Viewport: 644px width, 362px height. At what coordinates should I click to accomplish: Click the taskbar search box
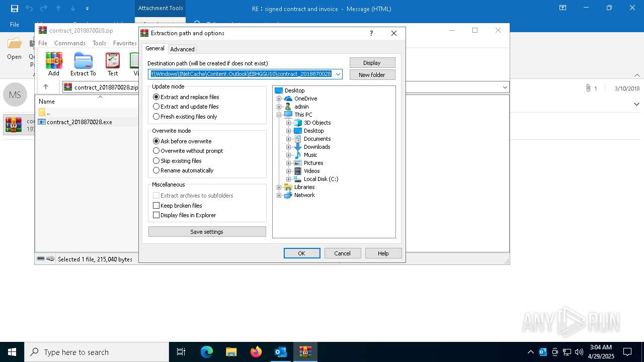[97, 352]
